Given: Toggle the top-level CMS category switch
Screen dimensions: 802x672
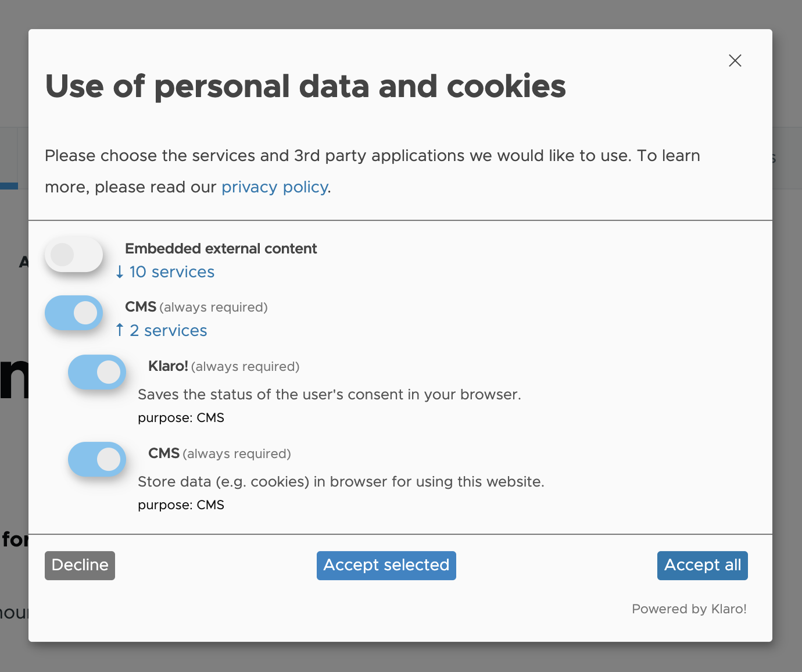Looking at the screenshot, I should click(x=74, y=313).
